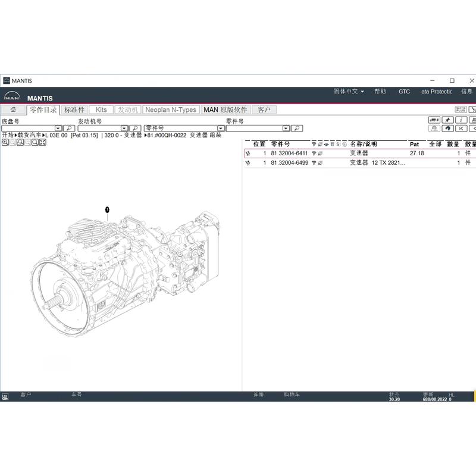Click filter icon in row 81.32004-6499
Viewport: 476px width, 476px height.
pyautogui.click(x=314, y=163)
